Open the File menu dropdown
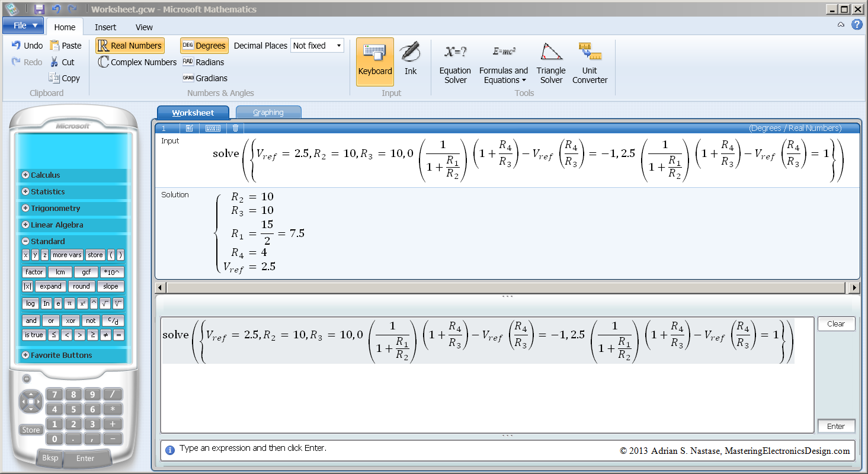Viewport: 868px width, 474px height. 23,25
